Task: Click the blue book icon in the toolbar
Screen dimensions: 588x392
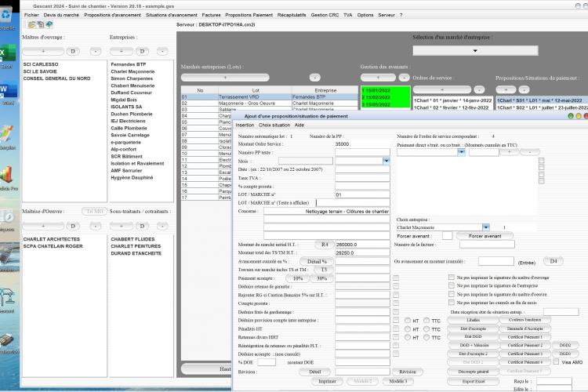Action: (x=49, y=25)
